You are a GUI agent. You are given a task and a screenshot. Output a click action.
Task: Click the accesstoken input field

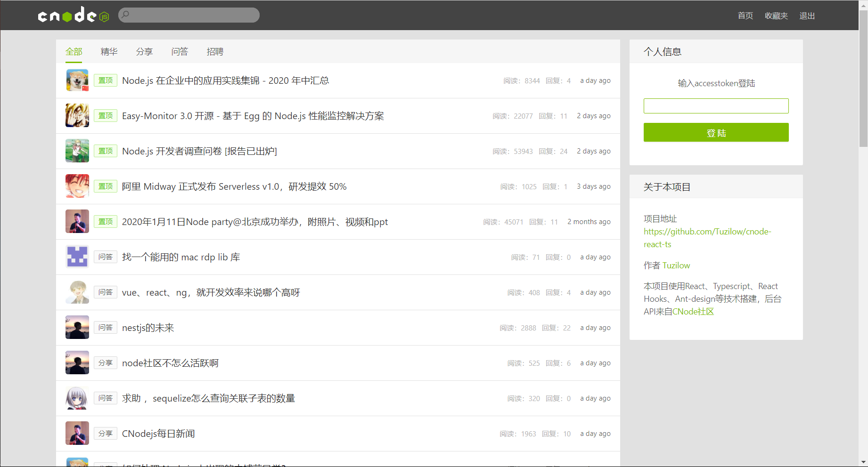click(716, 105)
